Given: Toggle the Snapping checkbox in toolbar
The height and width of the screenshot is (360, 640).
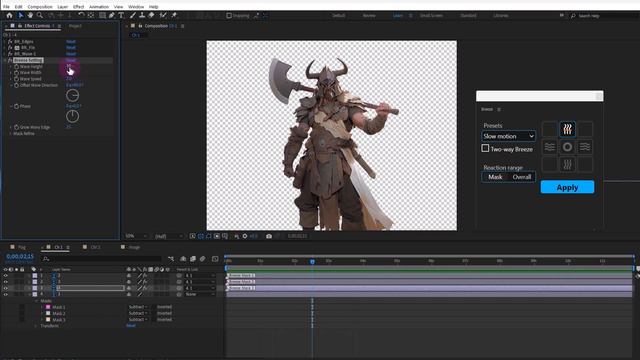Looking at the screenshot, I should [229, 16].
